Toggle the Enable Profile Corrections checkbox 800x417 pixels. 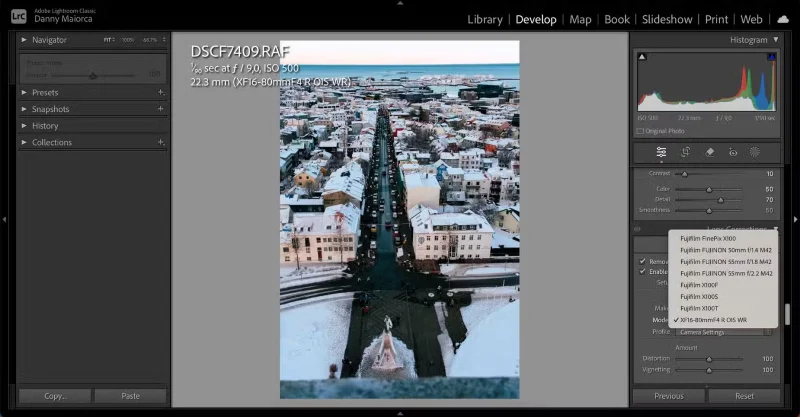[642, 272]
